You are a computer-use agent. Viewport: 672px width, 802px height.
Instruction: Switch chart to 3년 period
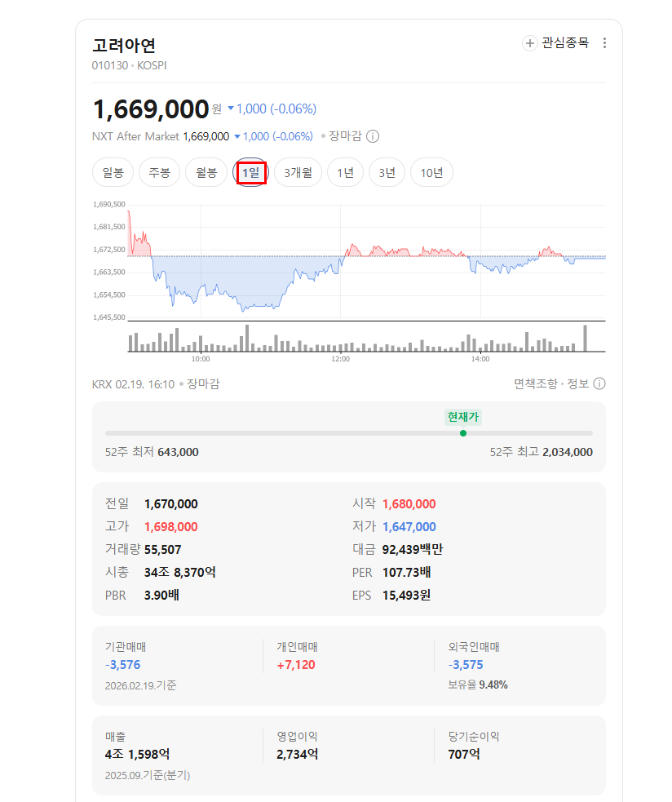click(387, 173)
